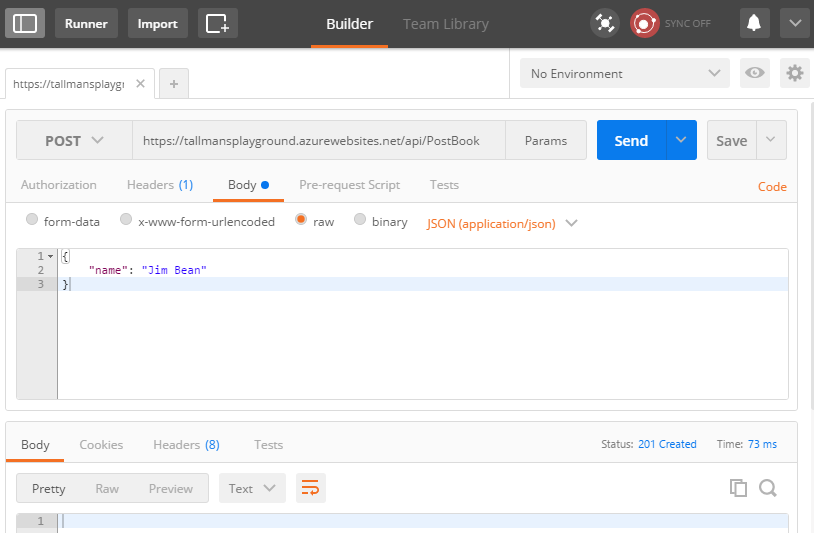Expand the Send button dropdown arrow
The width and height of the screenshot is (814, 533).
click(x=681, y=140)
